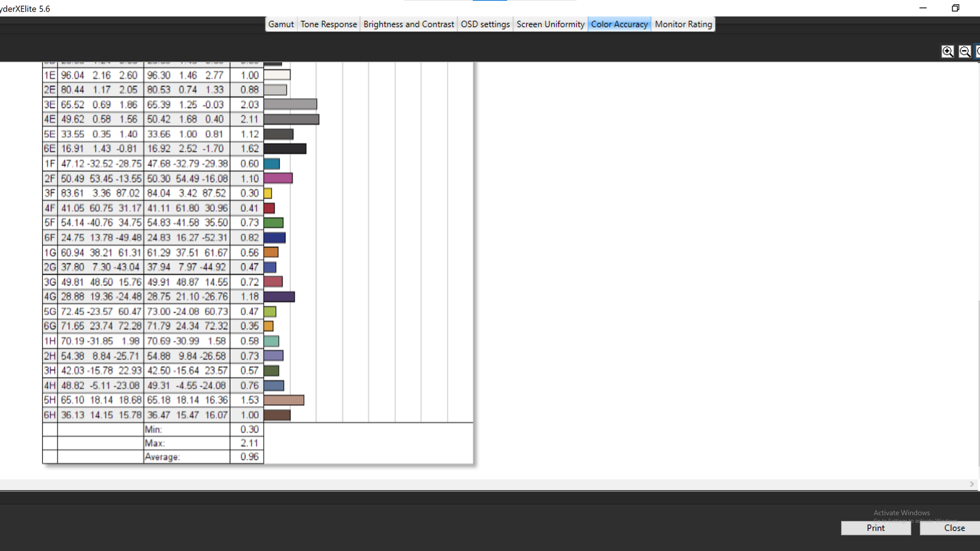
Task: Open the Tone Response tab
Action: (328, 24)
